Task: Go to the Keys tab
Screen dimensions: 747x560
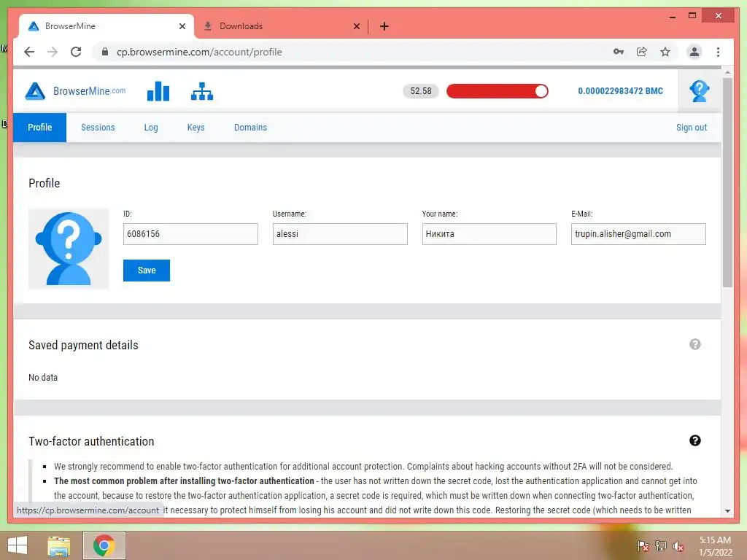Action: pos(196,127)
